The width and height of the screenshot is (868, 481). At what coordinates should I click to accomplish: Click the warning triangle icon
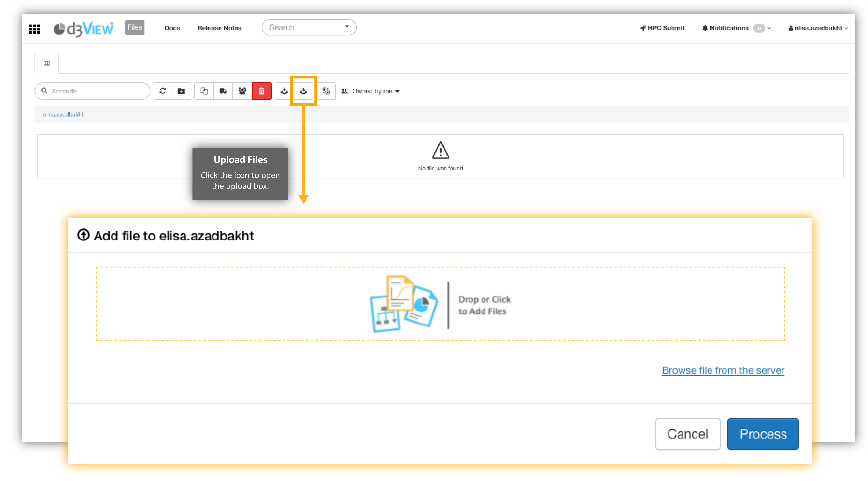440,150
